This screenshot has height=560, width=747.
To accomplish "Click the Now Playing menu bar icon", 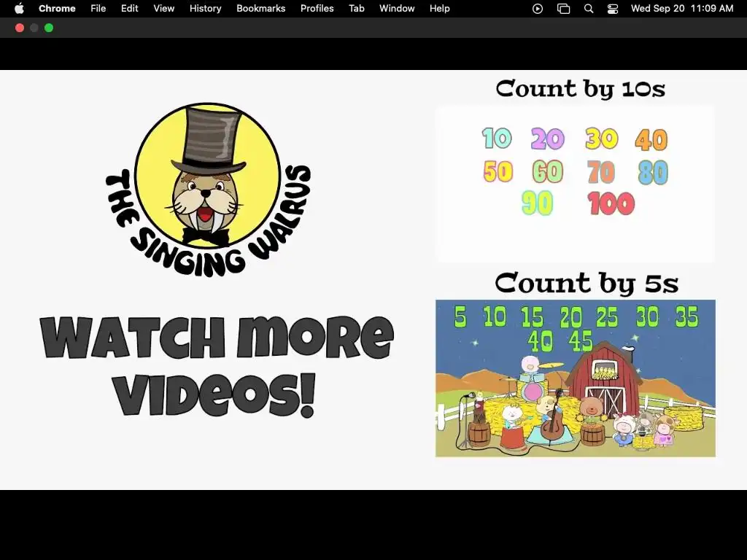I will point(538,9).
